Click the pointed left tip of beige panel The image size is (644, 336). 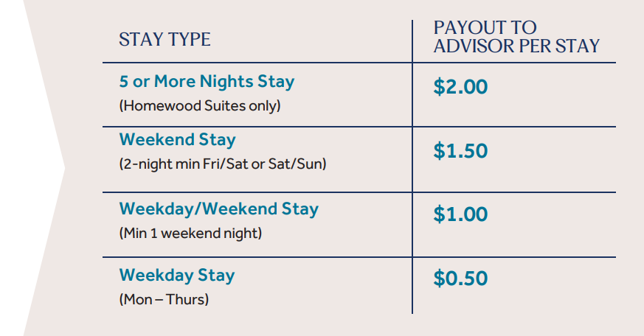pyautogui.click(x=63, y=168)
